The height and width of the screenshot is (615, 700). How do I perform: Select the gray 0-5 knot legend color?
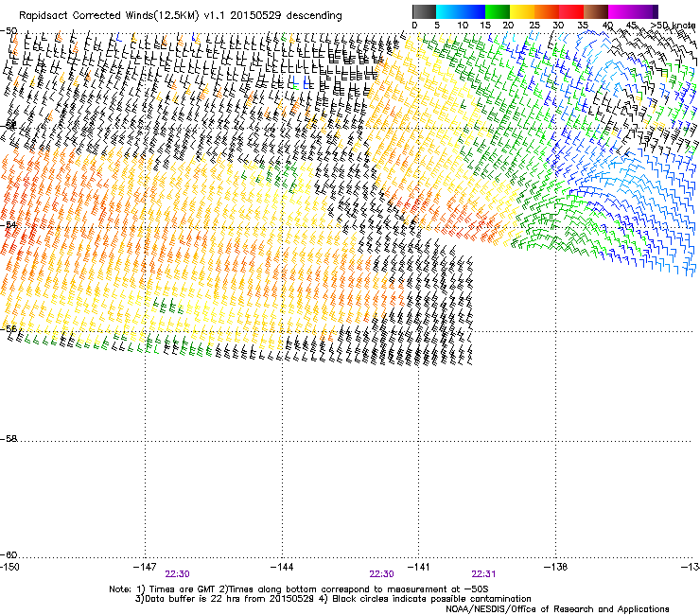[425, 11]
